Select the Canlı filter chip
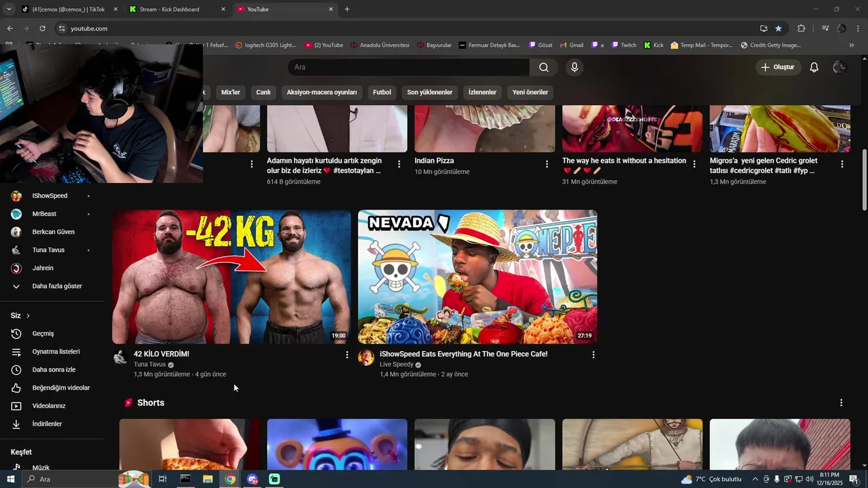The image size is (868, 488). pos(263,92)
